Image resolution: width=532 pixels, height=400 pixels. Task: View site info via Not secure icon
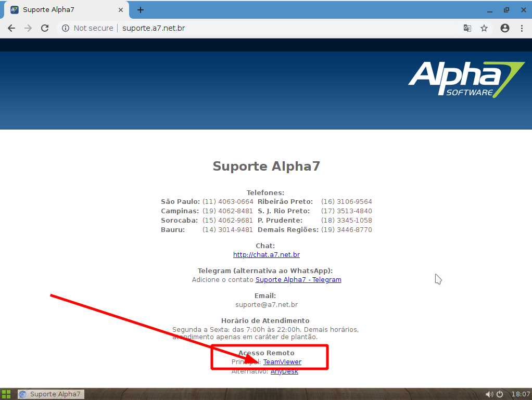66,28
